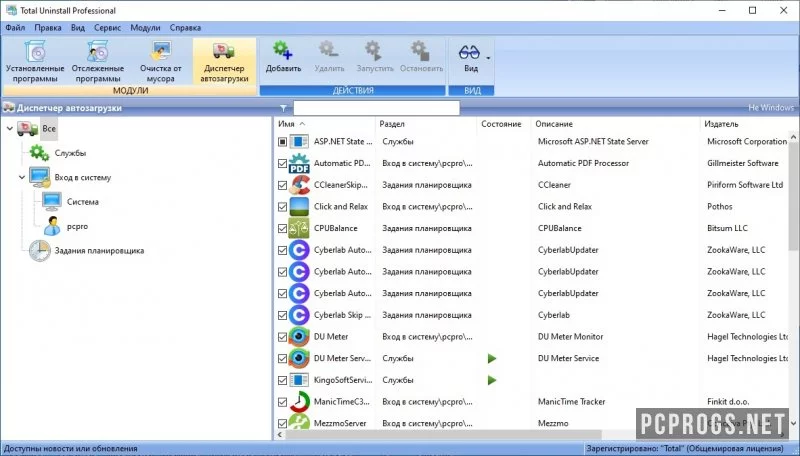Image resolution: width=800 pixels, height=456 pixels.
Task: Collapse the Все tree node
Action: coord(10,129)
